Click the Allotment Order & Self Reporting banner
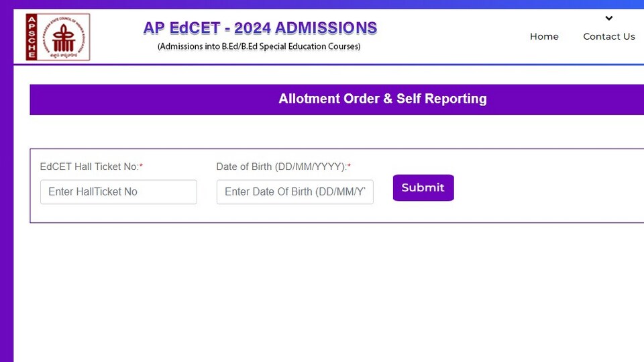This screenshot has height=362, width=644. [337, 99]
